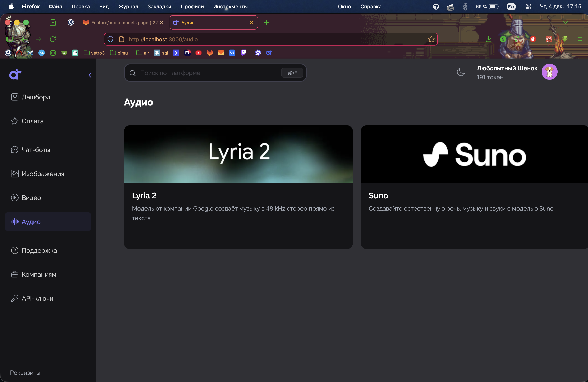Open the Suno model card image
The height and width of the screenshot is (382, 588).
point(474,154)
